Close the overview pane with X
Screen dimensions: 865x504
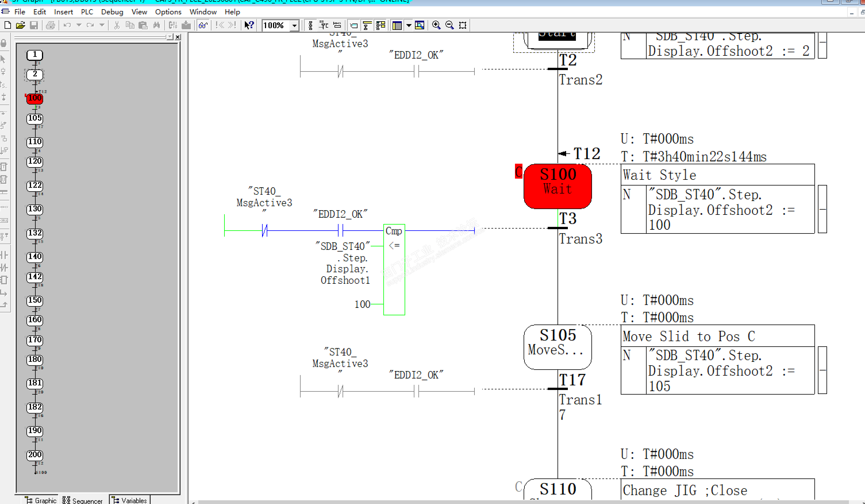(178, 37)
